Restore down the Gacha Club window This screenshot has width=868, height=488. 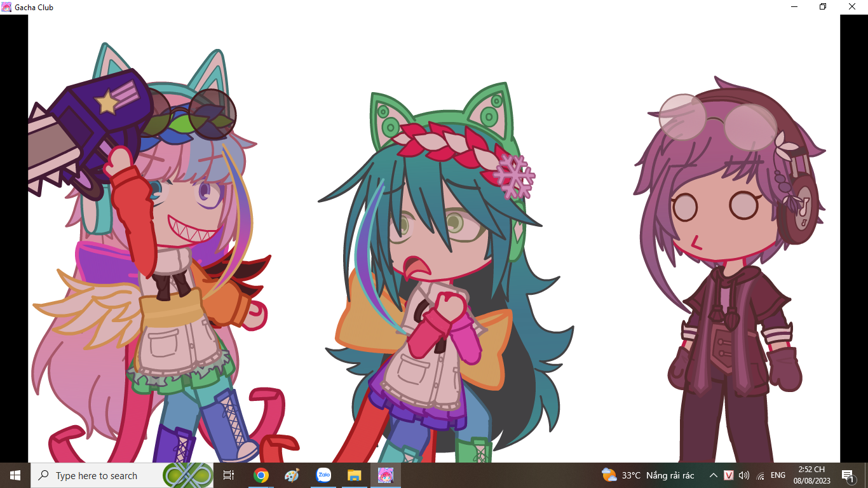(x=823, y=7)
